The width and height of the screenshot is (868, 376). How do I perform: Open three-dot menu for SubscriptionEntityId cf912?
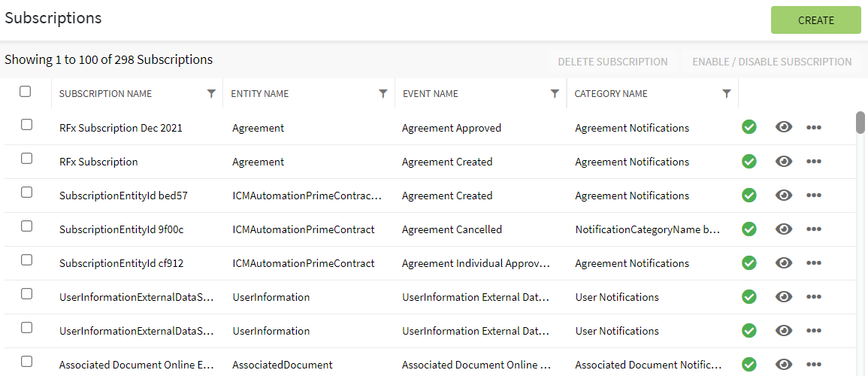[813, 263]
